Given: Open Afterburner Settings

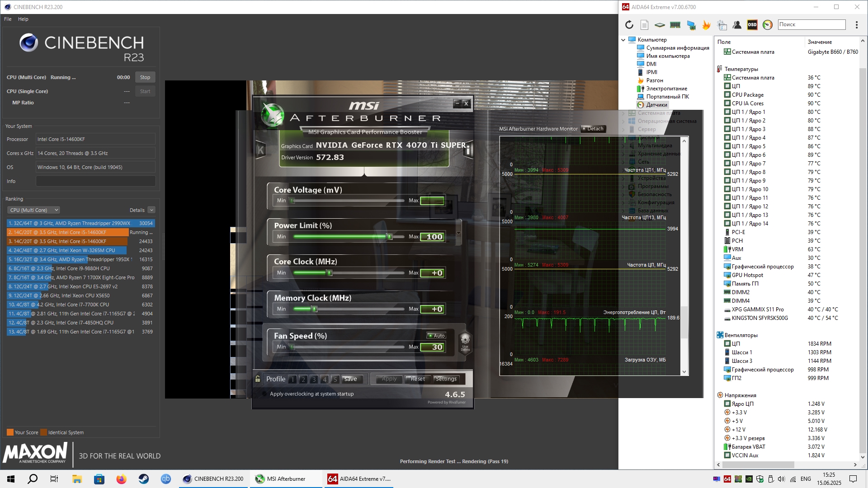Looking at the screenshot, I should click(x=446, y=379).
